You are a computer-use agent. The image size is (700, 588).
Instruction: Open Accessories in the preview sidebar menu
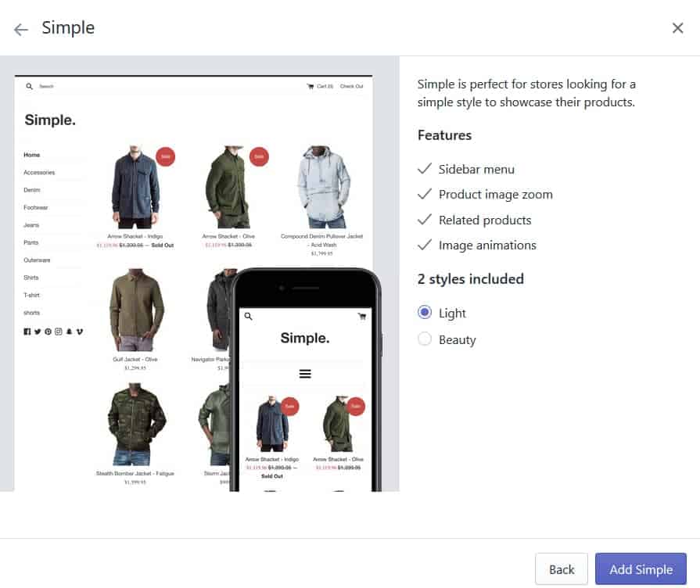[x=39, y=173]
